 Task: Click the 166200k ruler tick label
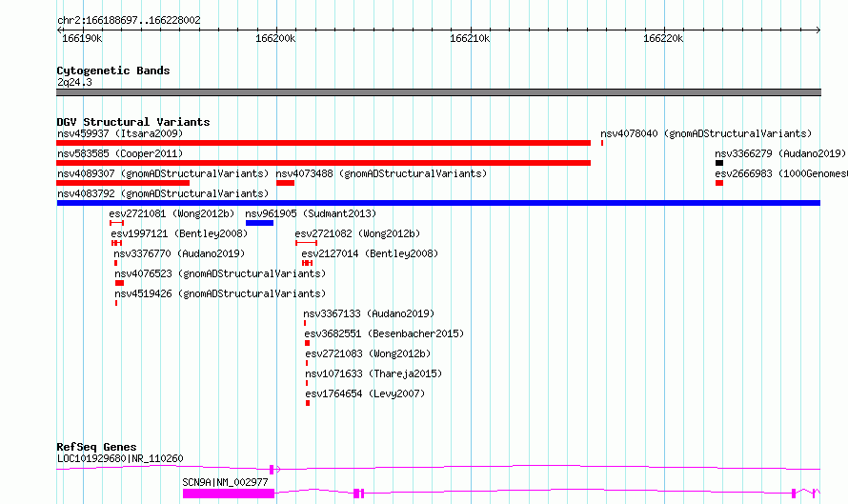[275, 38]
